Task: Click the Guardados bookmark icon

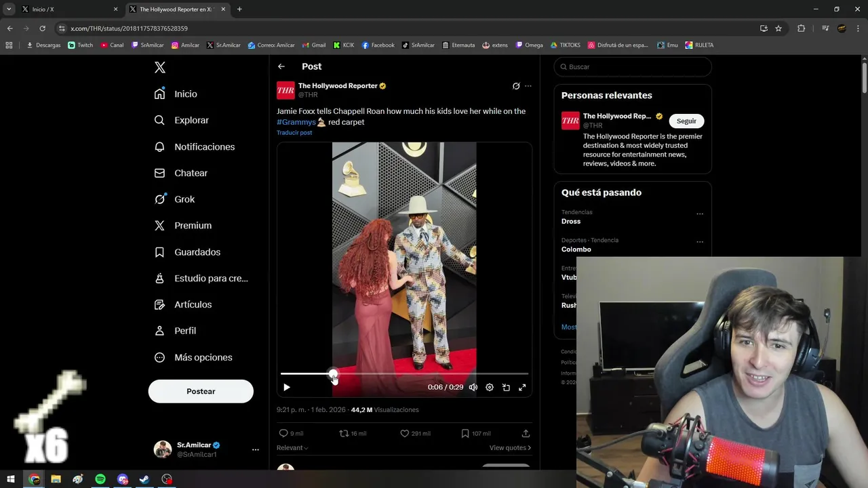Action: (159, 252)
